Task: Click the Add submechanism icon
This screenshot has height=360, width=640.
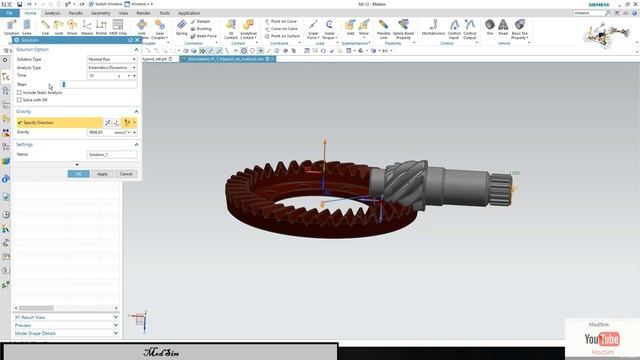Action: [x=350, y=27]
